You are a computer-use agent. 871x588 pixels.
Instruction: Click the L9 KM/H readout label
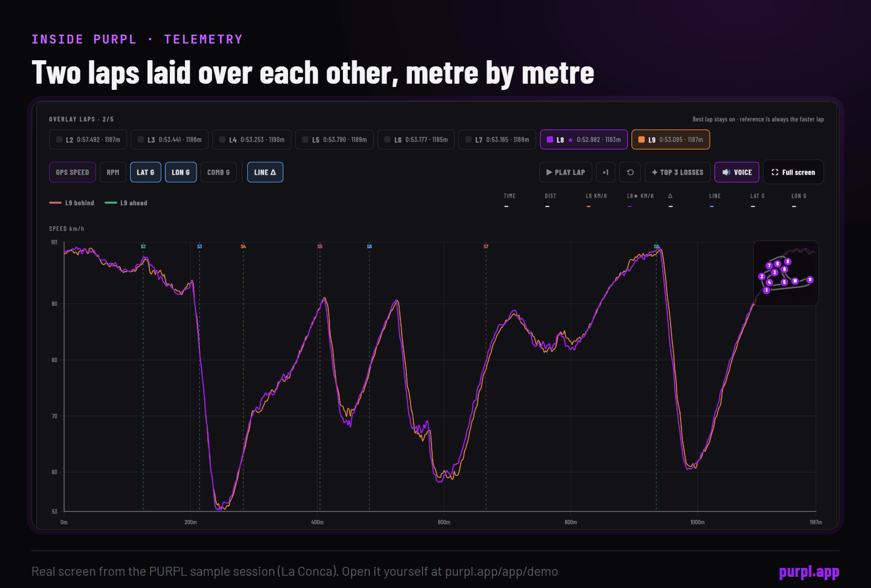596,196
